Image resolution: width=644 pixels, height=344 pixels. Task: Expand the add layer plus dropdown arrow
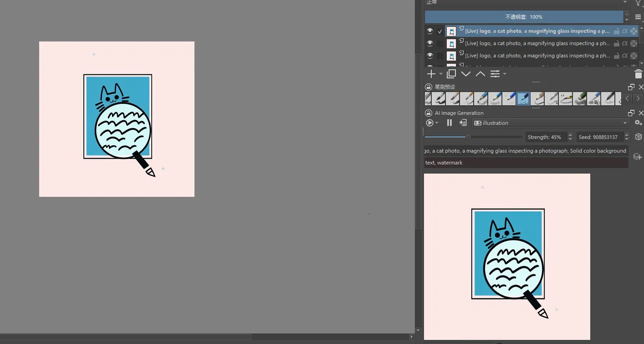tap(441, 74)
